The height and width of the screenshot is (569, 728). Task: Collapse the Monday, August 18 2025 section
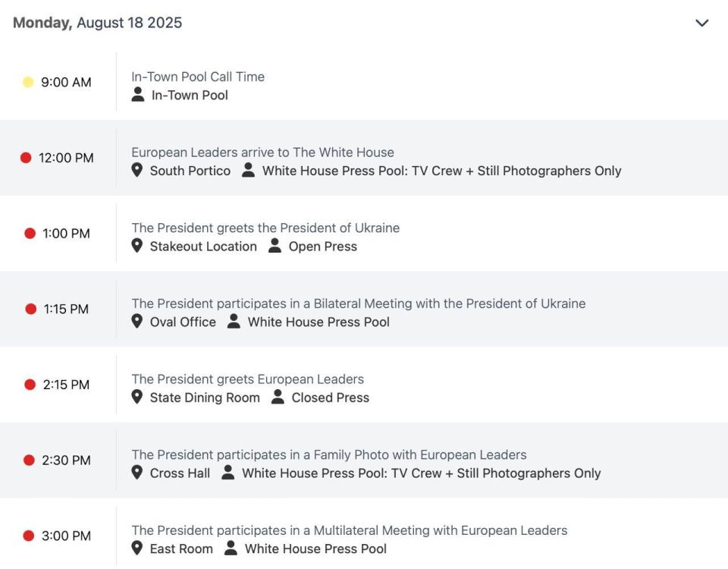tap(701, 23)
